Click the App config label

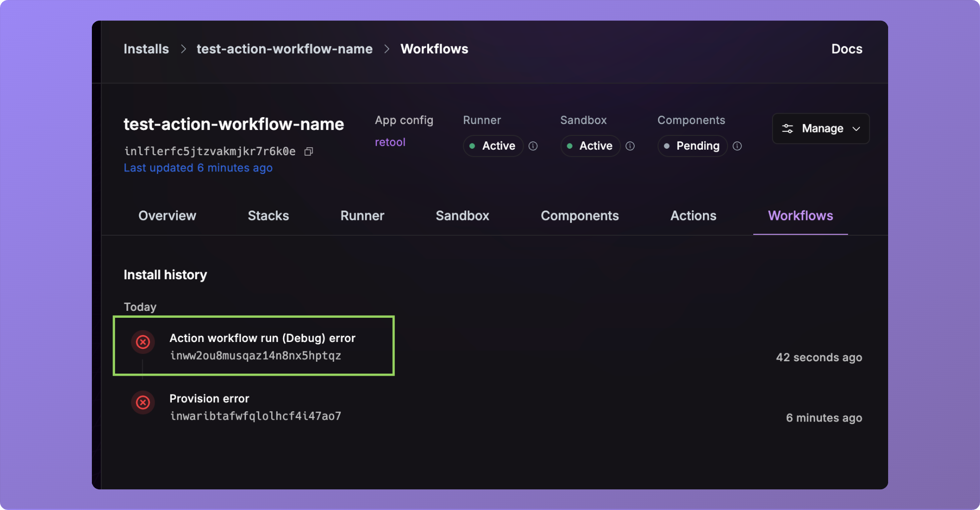[404, 120]
